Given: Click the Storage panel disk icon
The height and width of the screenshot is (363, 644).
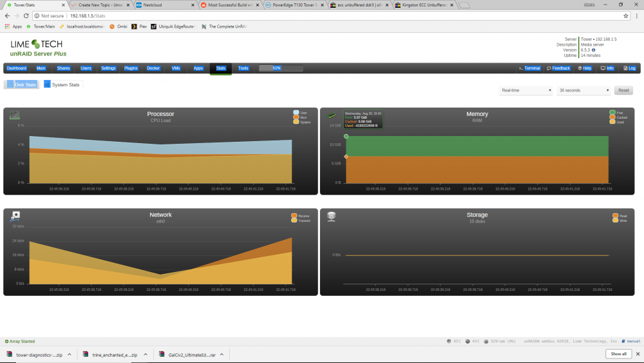Looking at the screenshot, I should tap(332, 216).
